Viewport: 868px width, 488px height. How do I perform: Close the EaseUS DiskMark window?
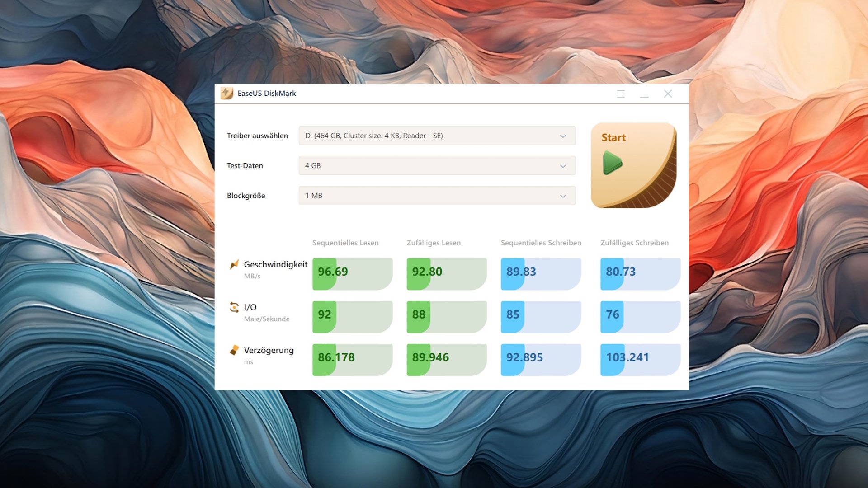coord(668,94)
